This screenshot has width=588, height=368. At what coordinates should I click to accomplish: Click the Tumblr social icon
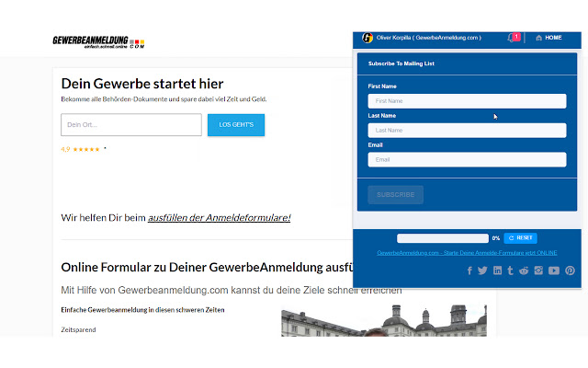point(510,270)
